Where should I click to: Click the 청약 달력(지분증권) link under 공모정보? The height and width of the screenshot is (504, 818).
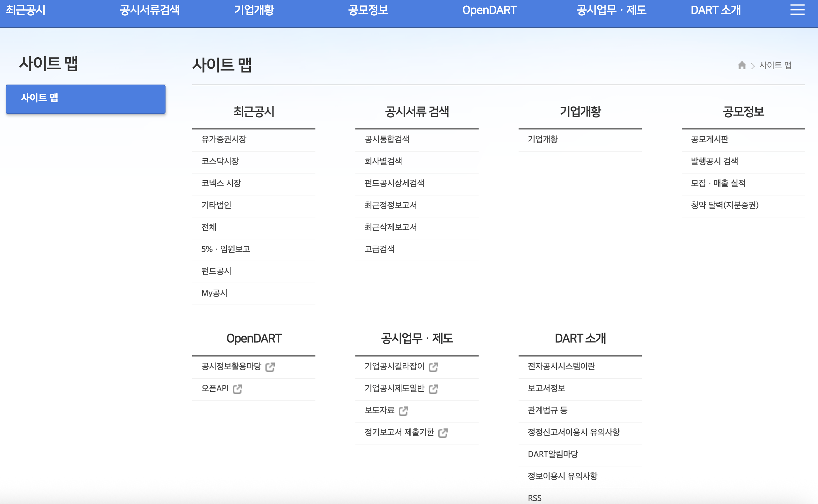click(x=724, y=206)
